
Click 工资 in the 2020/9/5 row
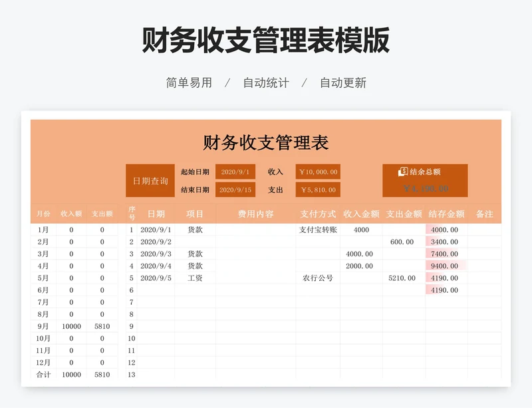195,278
